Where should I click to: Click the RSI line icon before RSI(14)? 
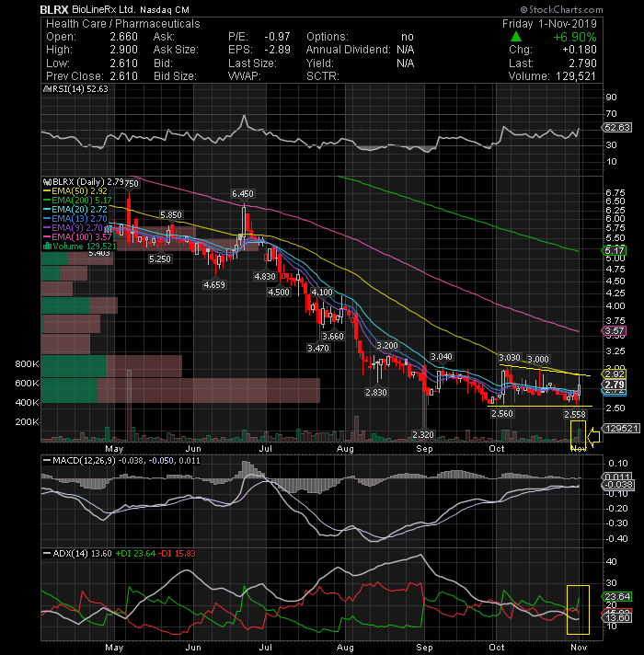click(47, 89)
